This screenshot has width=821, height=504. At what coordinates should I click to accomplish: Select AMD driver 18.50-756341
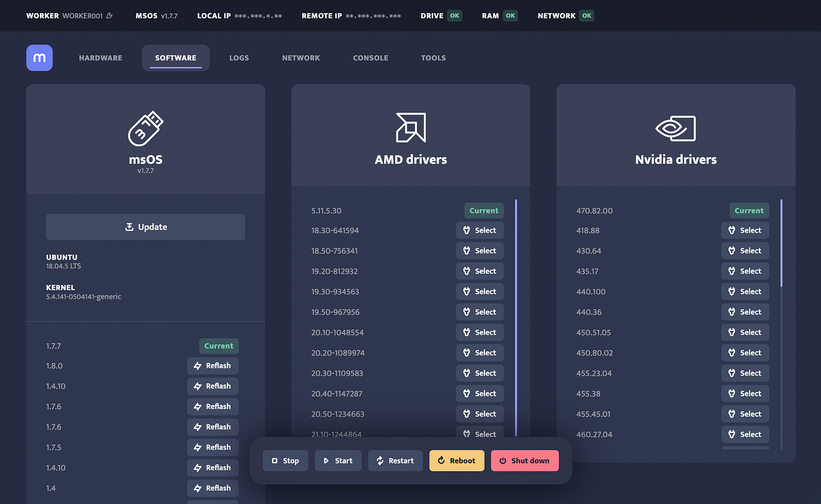[480, 251]
